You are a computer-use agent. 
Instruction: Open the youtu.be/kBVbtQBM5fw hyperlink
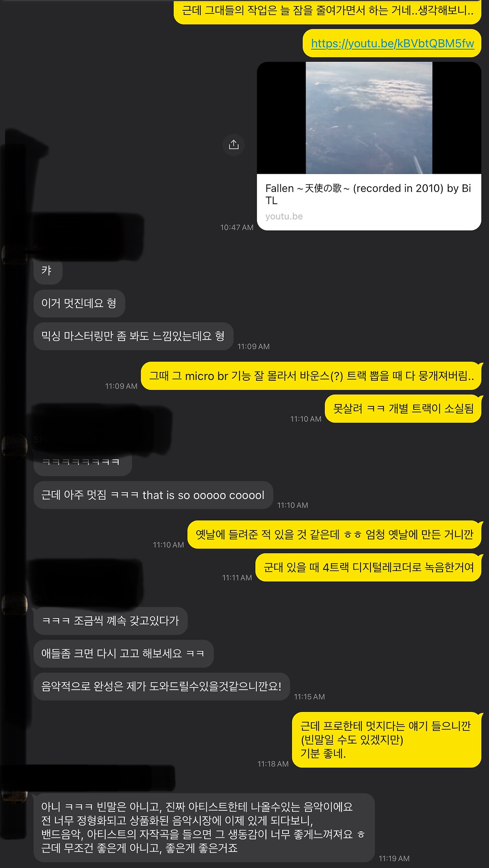392,44
